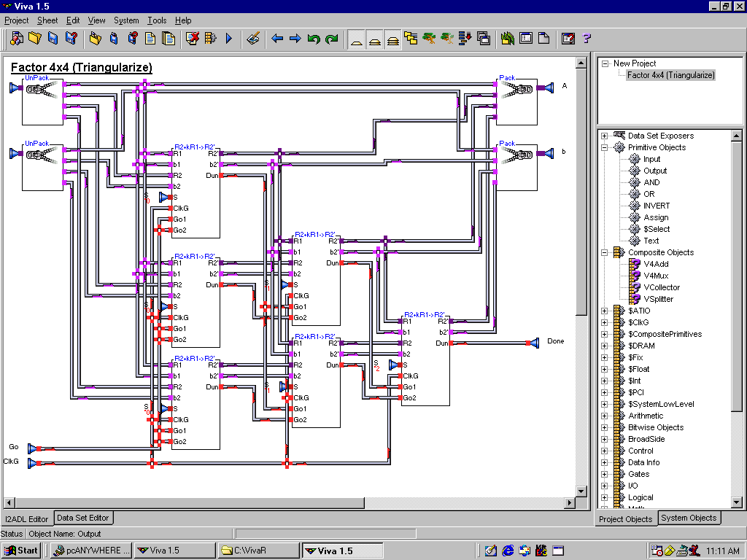
Task: Switch to the System Objects tab
Action: click(x=688, y=518)
